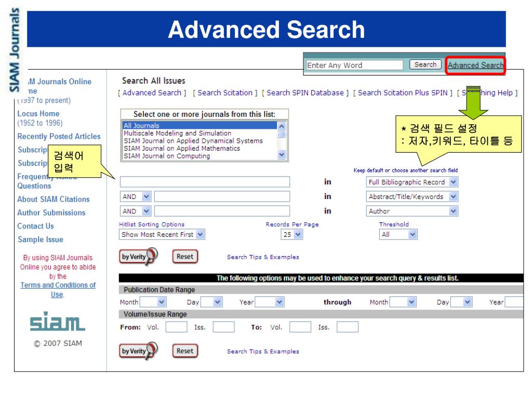The height and width of the screenshot is (399, 532).
Task: Click the lower by Verity search button
Action: click(x=138, y=351)
